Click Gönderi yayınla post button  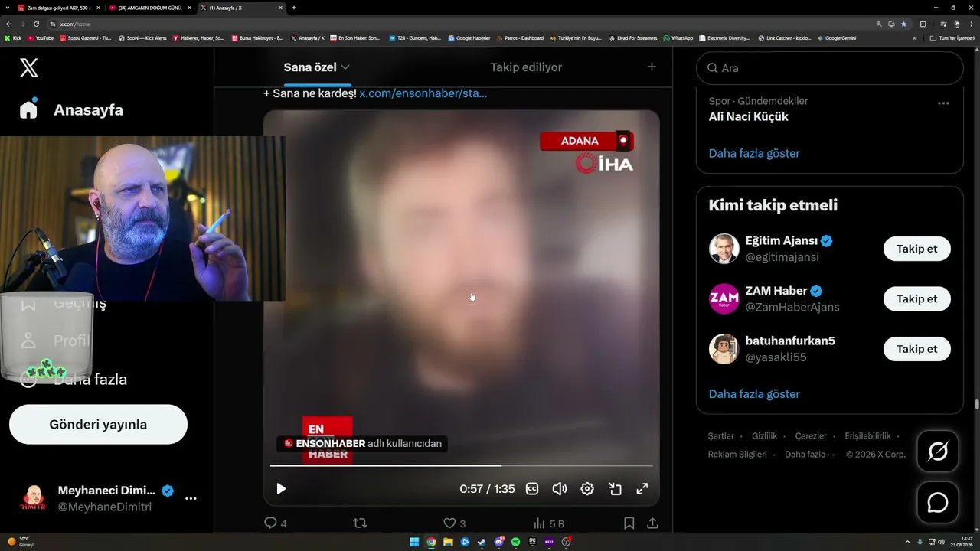[x=98, y=425]
